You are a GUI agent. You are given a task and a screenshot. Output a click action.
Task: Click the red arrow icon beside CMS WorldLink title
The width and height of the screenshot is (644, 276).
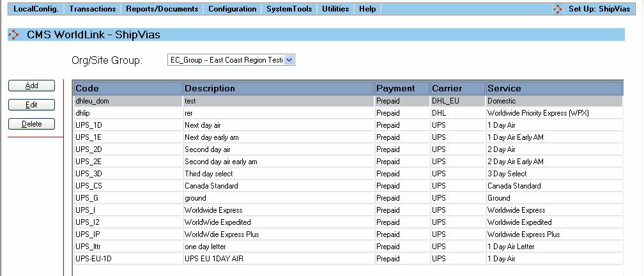click(13, 35)
